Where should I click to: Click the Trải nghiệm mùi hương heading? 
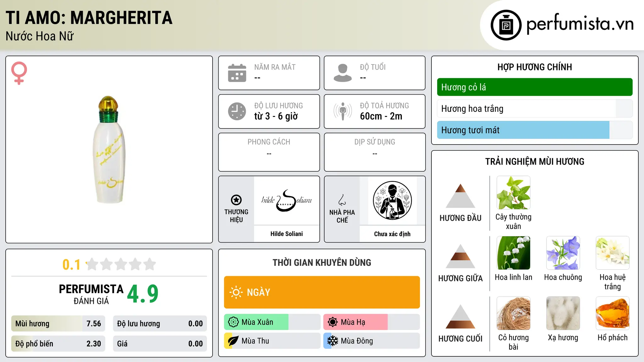(x=535, y=162)
